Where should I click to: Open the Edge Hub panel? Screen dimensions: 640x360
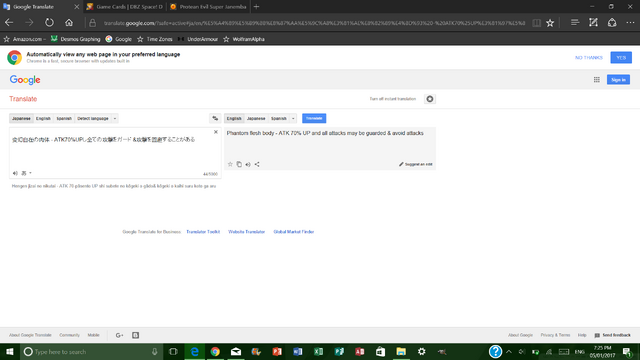click(575, 23)
